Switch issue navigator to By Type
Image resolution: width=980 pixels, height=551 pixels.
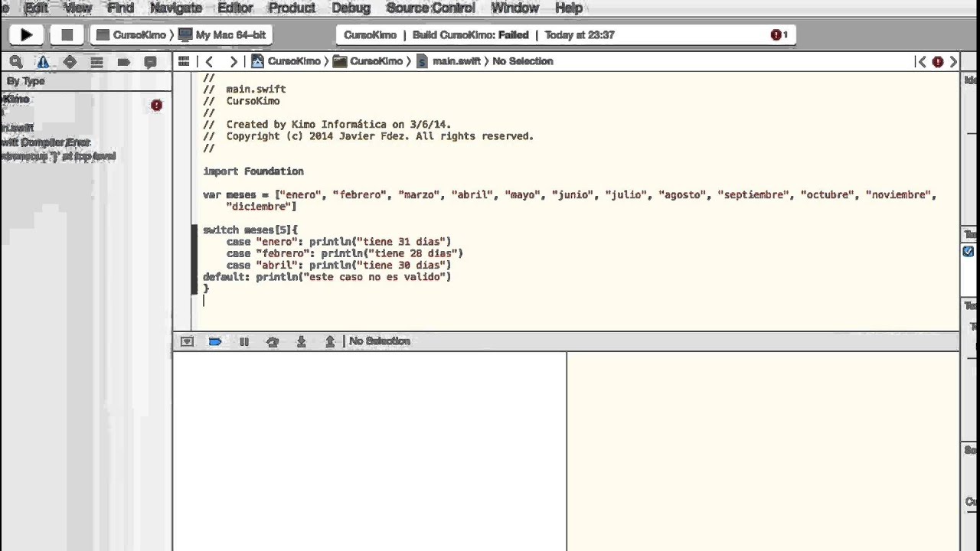coord(26,81)
